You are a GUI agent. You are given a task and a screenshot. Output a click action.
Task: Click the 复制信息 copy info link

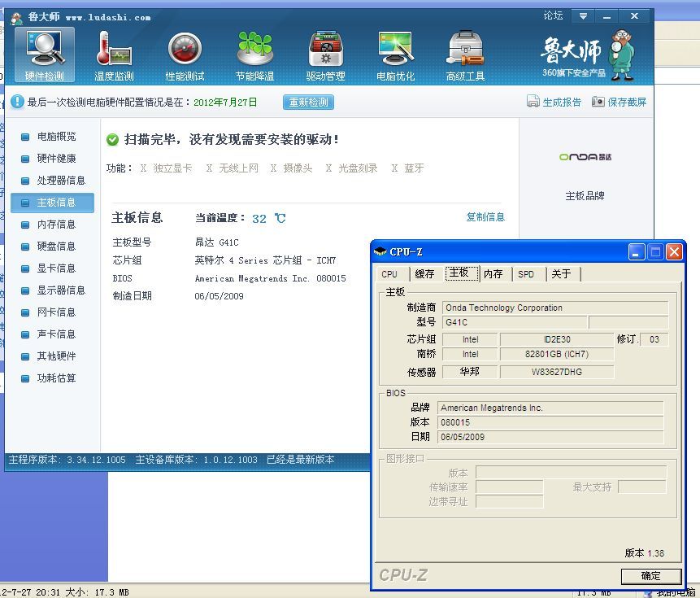[x=485, y=217]
